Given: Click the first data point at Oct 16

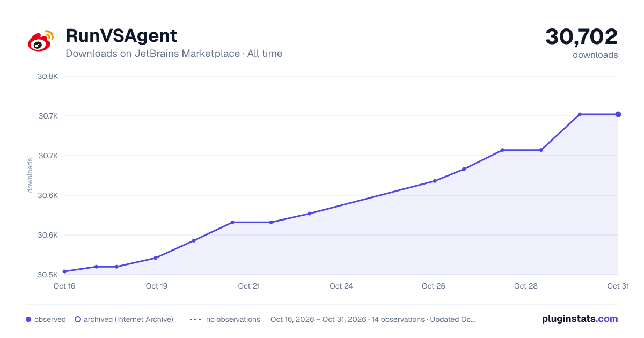Looking at the screenshot, I should 64,271.
